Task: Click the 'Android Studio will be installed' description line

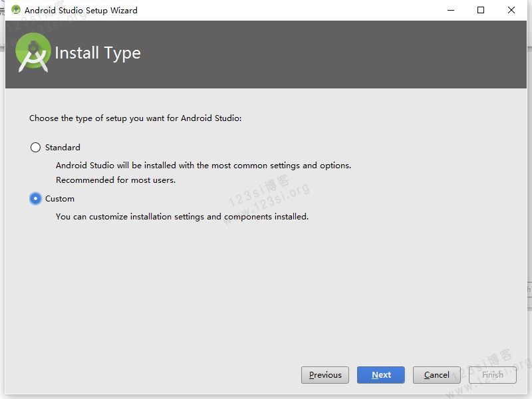Action: 203,166
